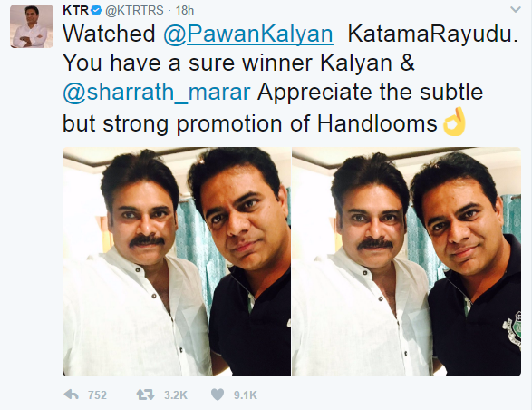
Task: Open the @PawanKalyan mention link
Action: 248,34
